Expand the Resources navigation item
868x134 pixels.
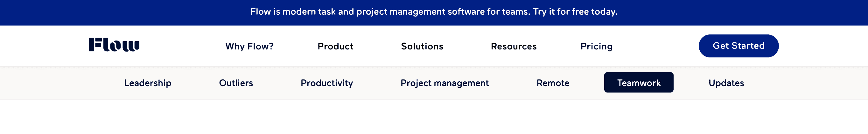click(514, 46)
